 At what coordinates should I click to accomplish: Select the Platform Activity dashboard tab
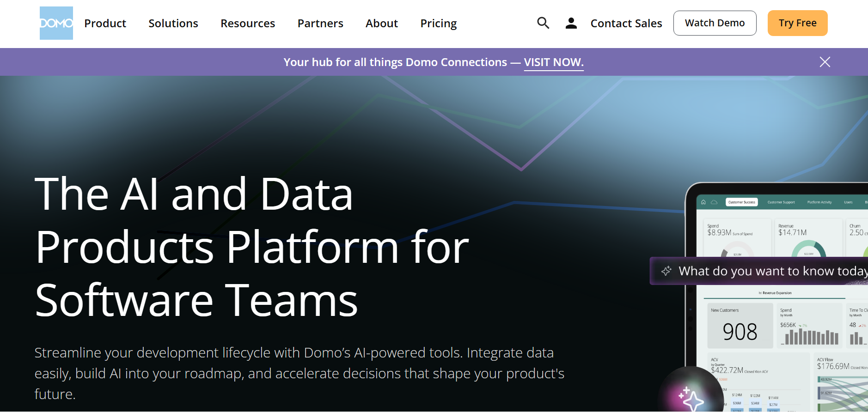(x=819, y=202)
